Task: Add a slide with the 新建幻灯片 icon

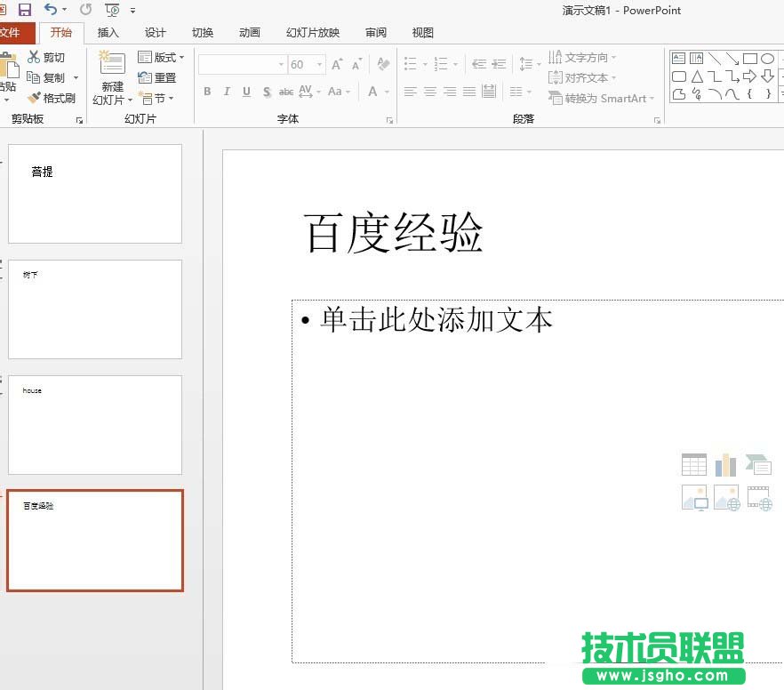Action: coord(113,62)
